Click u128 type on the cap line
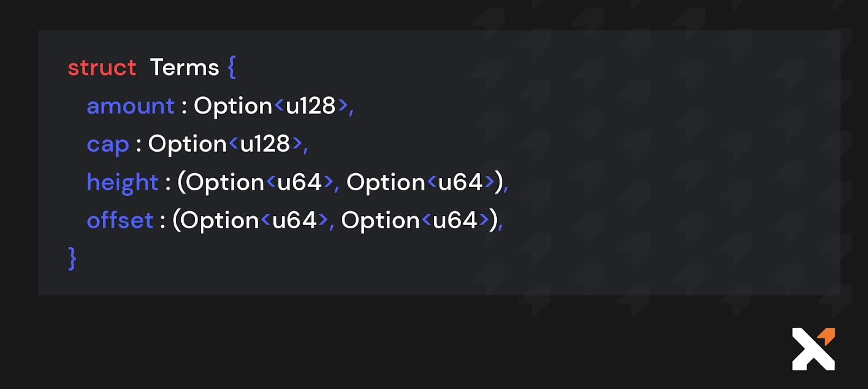Image resolution: width=868 pixels, height=389 pixels. (x=265, y=144)
